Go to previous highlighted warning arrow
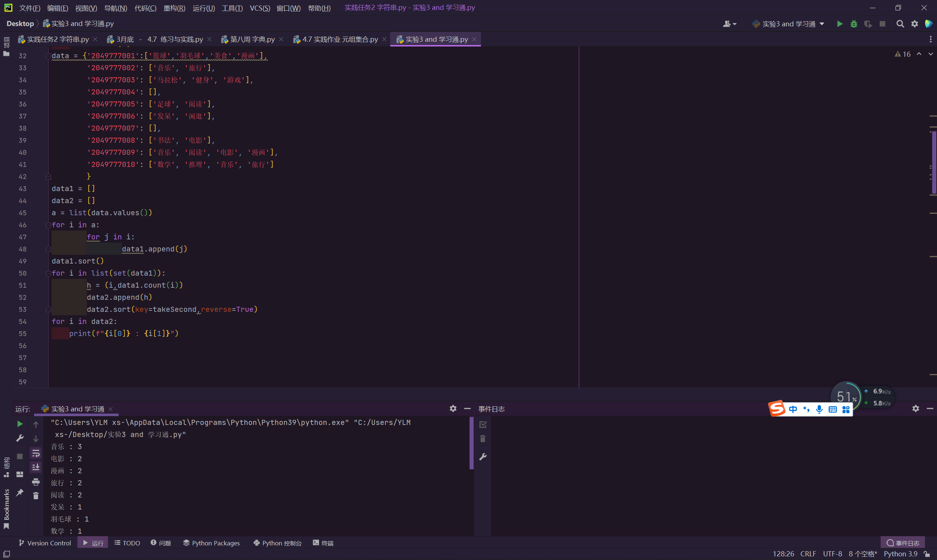 (919, 54)
